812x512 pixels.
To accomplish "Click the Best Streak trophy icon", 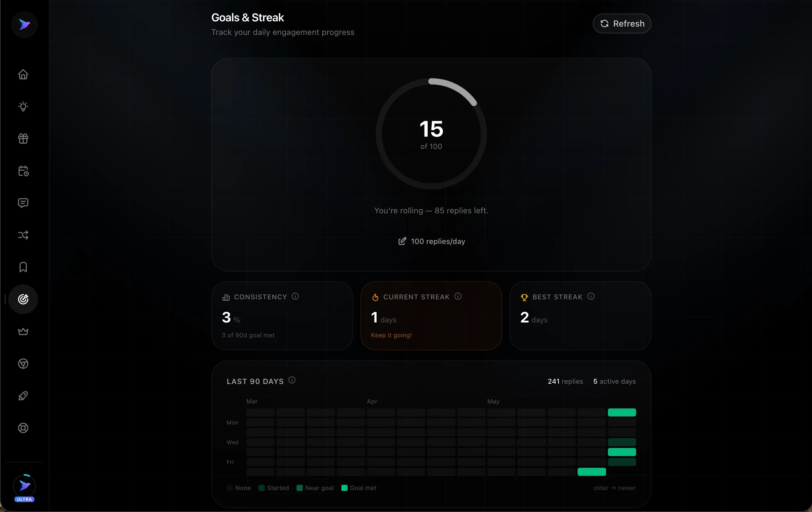I will point(524,297).
